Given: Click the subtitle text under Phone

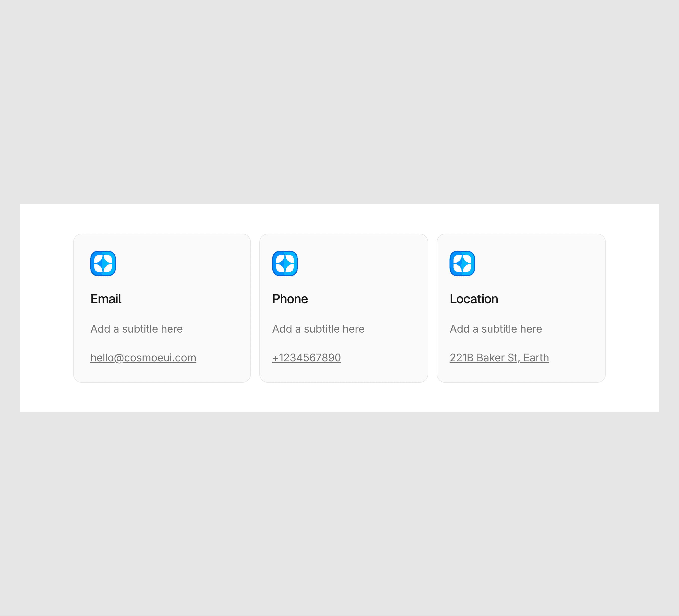Looking at the screenshot, I should tap(318, 329).
